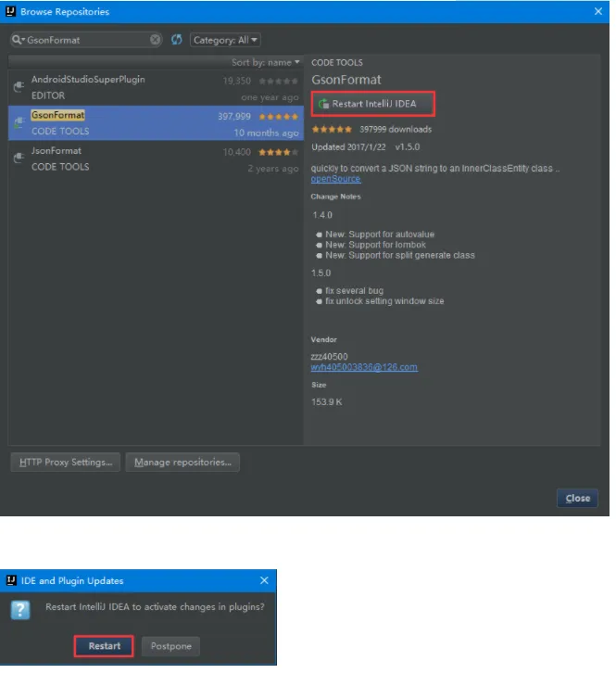
Task: Click the Close button in Browse Repositories
Action: click(x=577, y=499)
